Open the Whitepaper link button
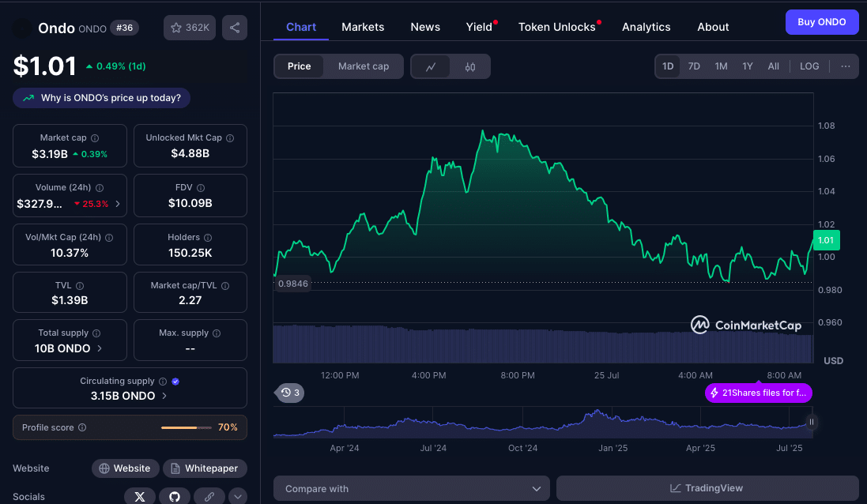867x504 pixels. click(x=205, y=468)
